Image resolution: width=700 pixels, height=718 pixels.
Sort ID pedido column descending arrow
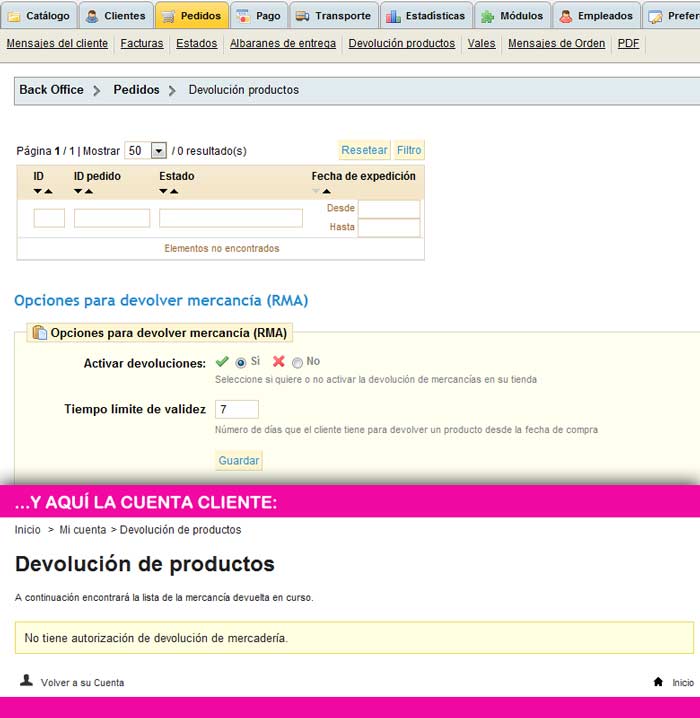[x=78, y=191]
